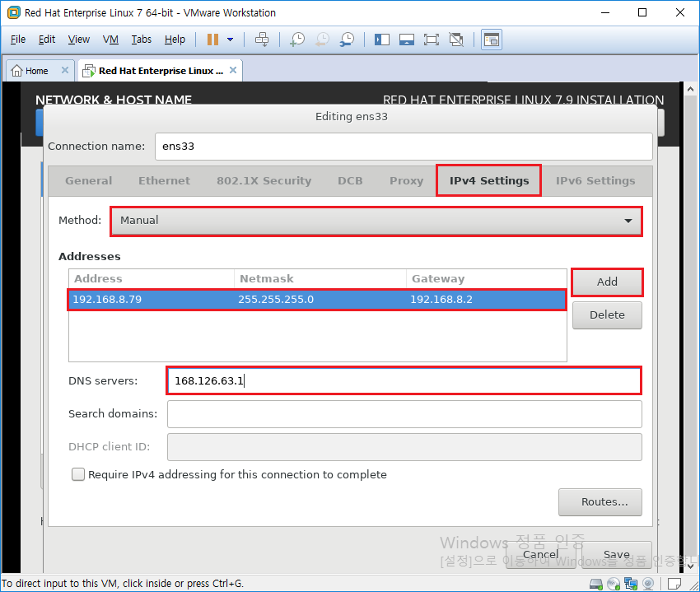Pause the virtual machine with the suspend icon

click(x=212, y=40)
